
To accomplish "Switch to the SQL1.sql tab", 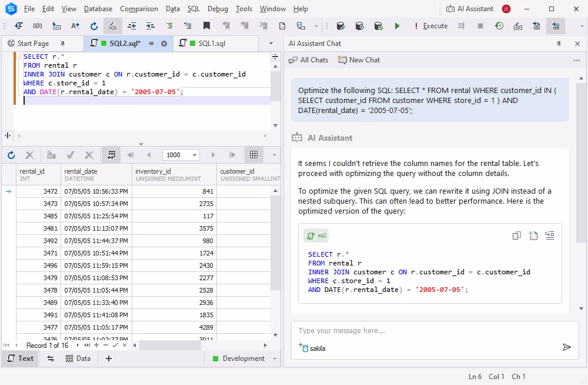I will pos(212,44).
